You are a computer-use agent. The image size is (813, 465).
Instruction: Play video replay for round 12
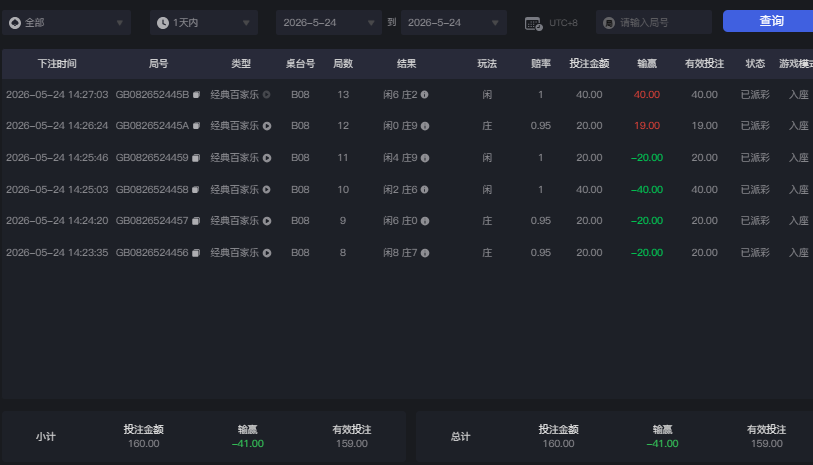pos(267,126)
